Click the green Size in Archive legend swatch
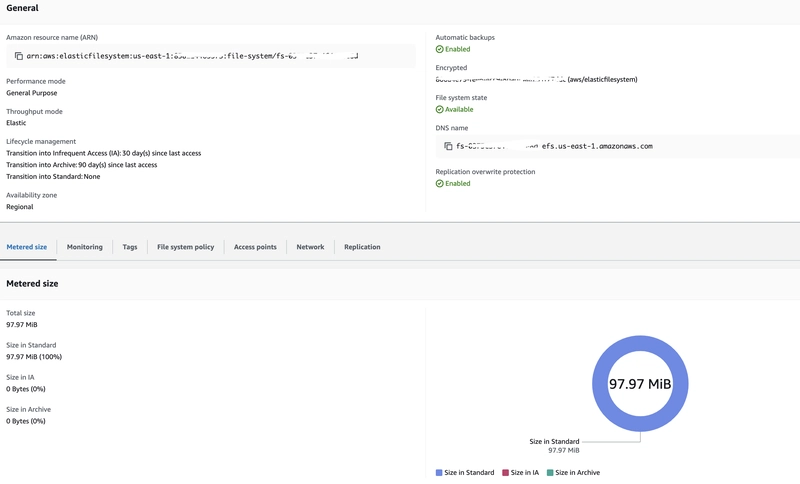This screenshot has width=800, height=484. [550, 473]
